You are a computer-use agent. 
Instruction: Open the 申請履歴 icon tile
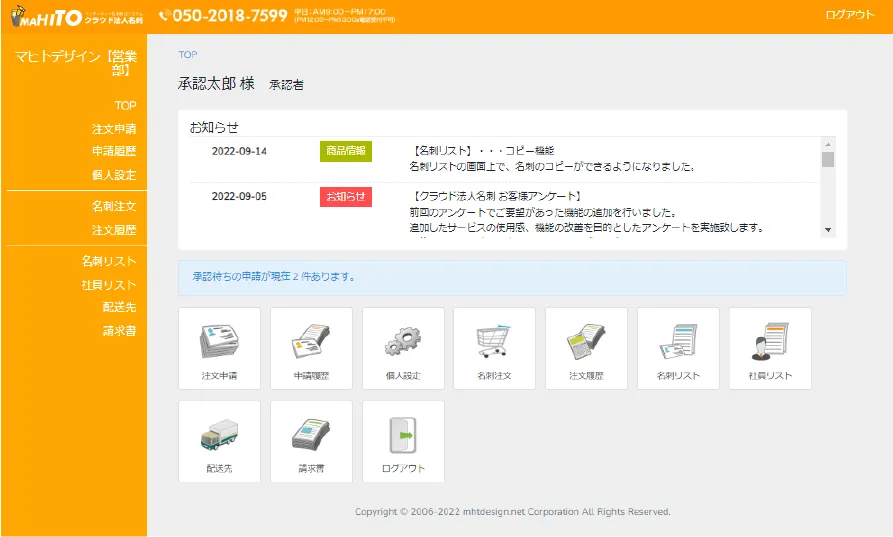point(312,349)
